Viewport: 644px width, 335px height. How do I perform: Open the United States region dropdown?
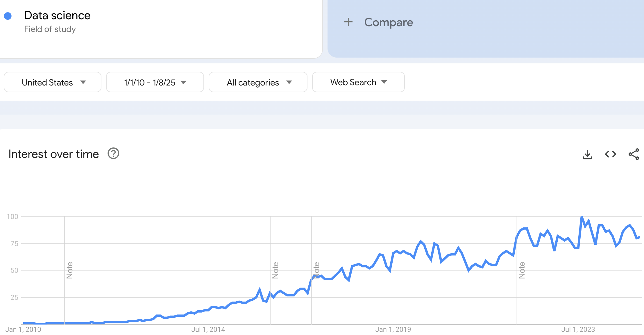(53, 82)
